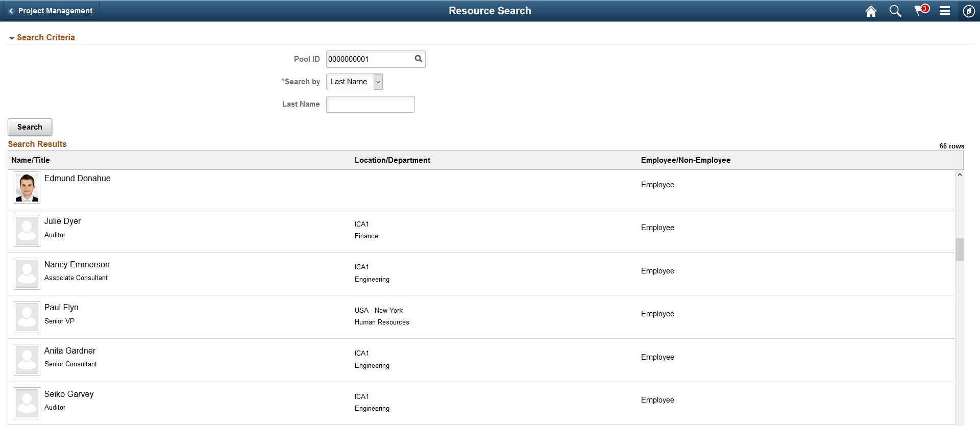Viewport: 980px width, 426px height.
Task: Select Julie Dyer's placeholder avatar
Action: [x=27, y=231]
